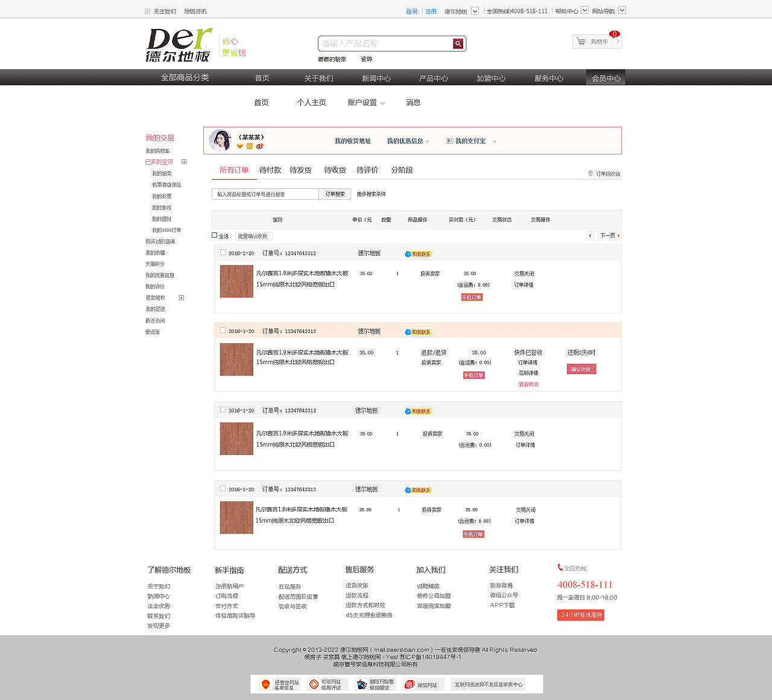Select 我的购物车 in sidebar

point(157,151)
